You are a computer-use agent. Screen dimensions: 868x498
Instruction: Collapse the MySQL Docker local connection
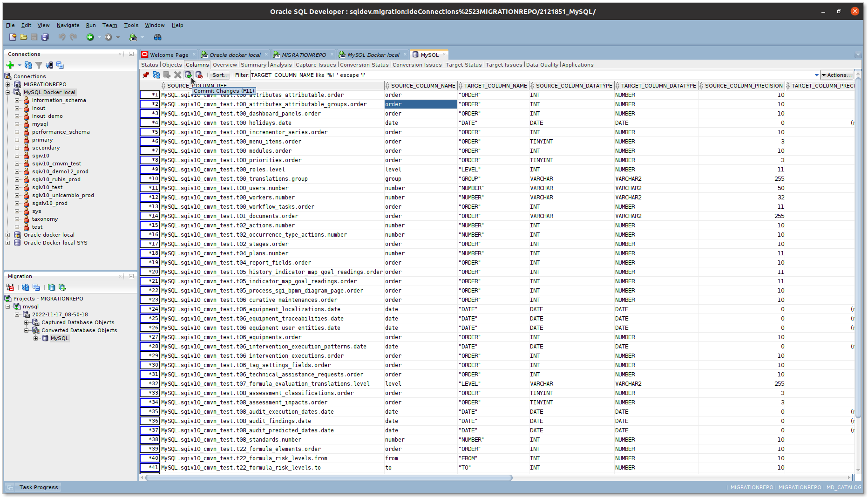[x=8, y=92]
